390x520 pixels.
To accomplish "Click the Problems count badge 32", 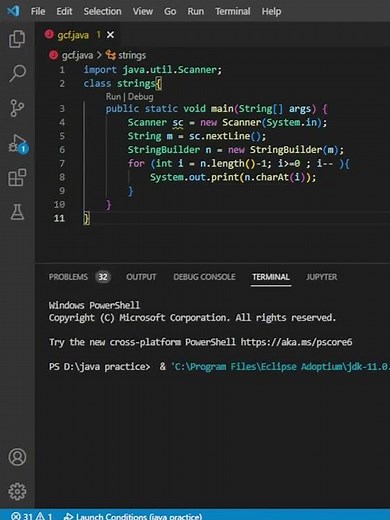I will pos(103,277).
